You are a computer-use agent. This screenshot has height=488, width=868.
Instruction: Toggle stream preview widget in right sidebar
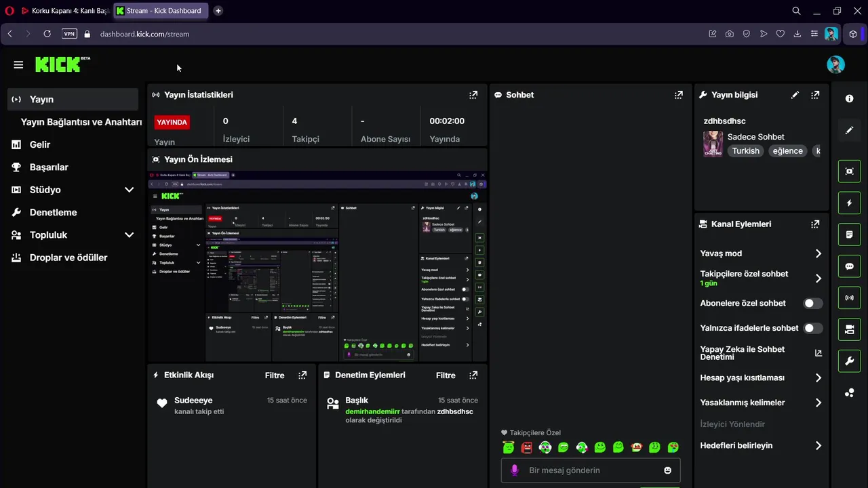tap(849, 171)
